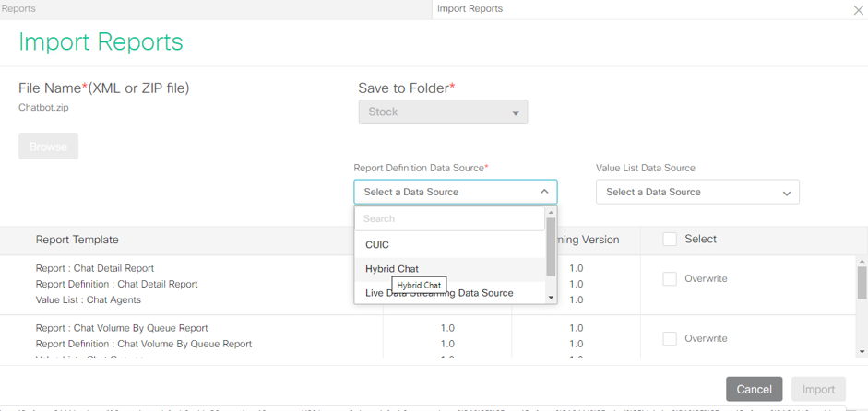
Task: Switch to the Reports tab
Action: point(18,9)
